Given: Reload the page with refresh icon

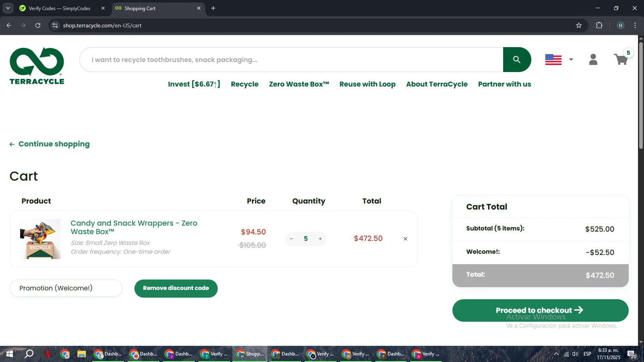Looking at the screenshot, I should pyautogui.click(x=38, y=25).
